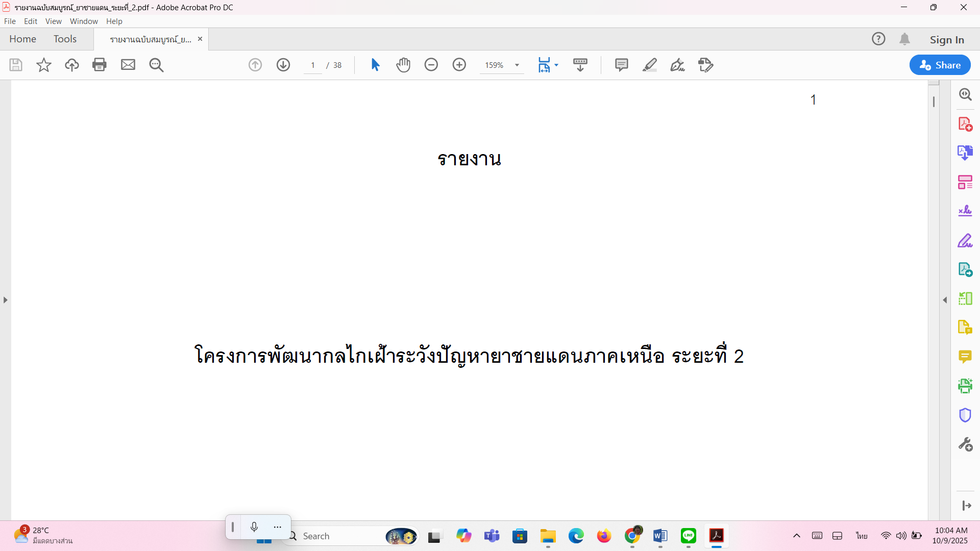Image resolution: width=980 pixels, height=551 pixels.
Task: Click the blue Share button
Action: (x=940, y=65)
